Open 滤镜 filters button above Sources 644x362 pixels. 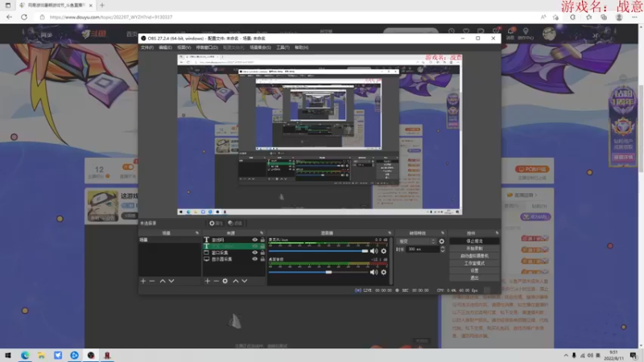235,224
